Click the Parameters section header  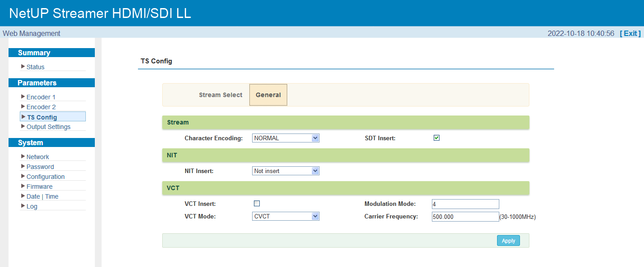[x=52, y=83]
